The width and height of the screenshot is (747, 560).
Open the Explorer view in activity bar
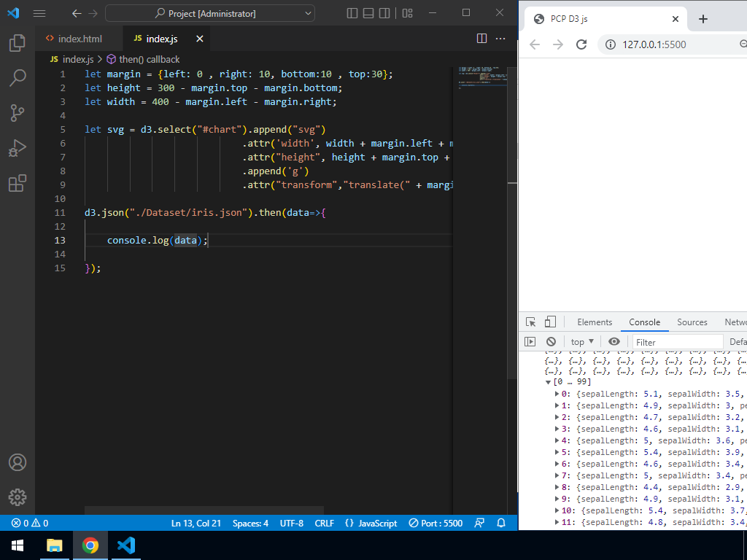tap(18, 43)
